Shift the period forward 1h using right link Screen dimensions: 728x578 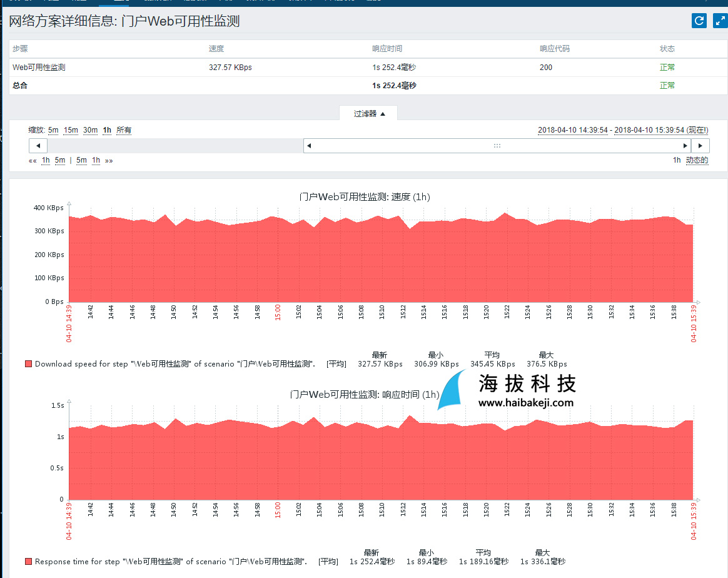click(96, 161)
